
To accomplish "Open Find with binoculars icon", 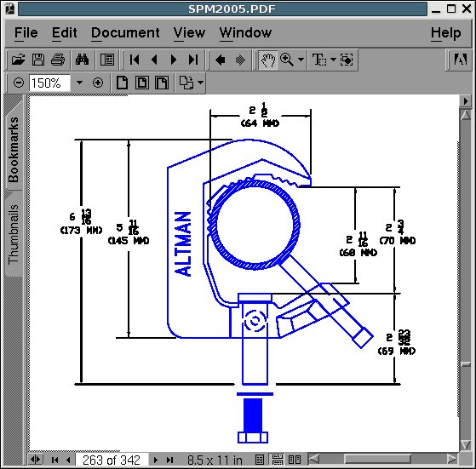I will [x=82, y=60].
